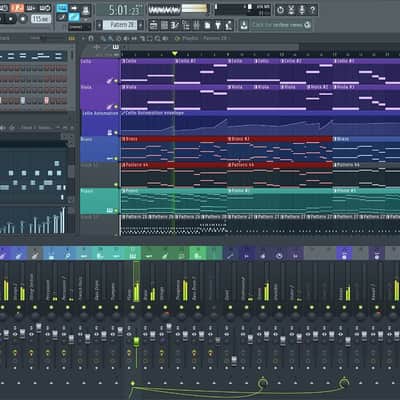Click the Brass track instrument icon
The width and height of the screenshot is (400, 400).
(109, 159)
